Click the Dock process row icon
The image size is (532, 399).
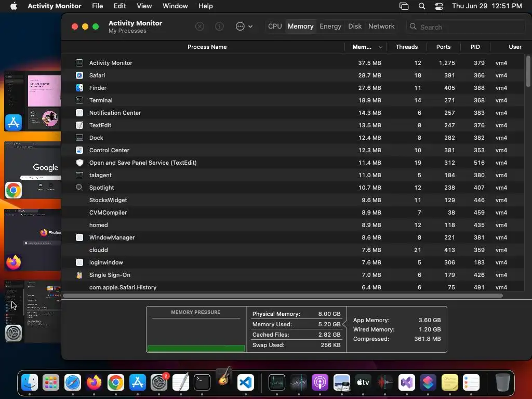pos(79,138)
